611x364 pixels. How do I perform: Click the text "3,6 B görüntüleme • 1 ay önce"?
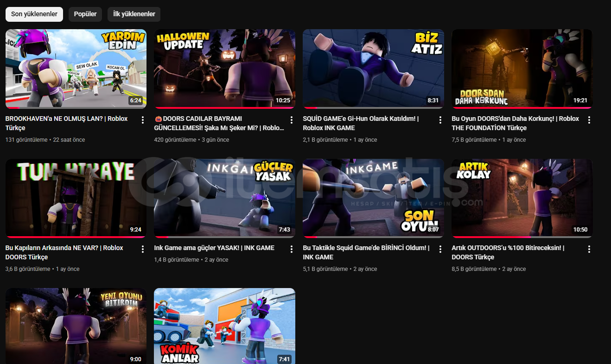click(x=43, y=269)
